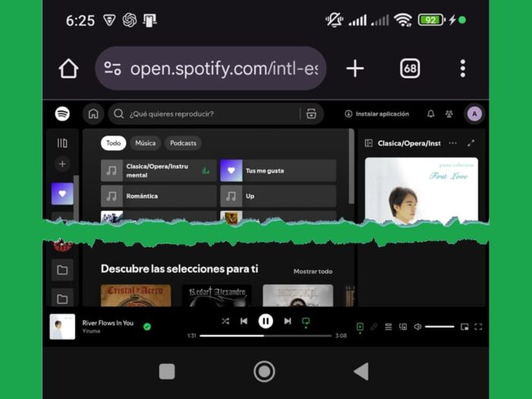Open the lyrics microphone icon
Image resolution: width=532 pixels, height=399 pixels.
coord(374,327)
